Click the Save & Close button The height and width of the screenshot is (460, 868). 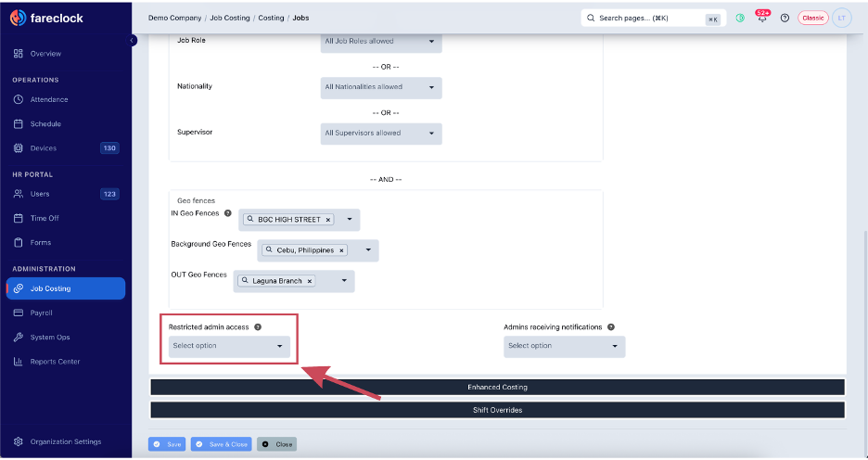click(222, 444)
